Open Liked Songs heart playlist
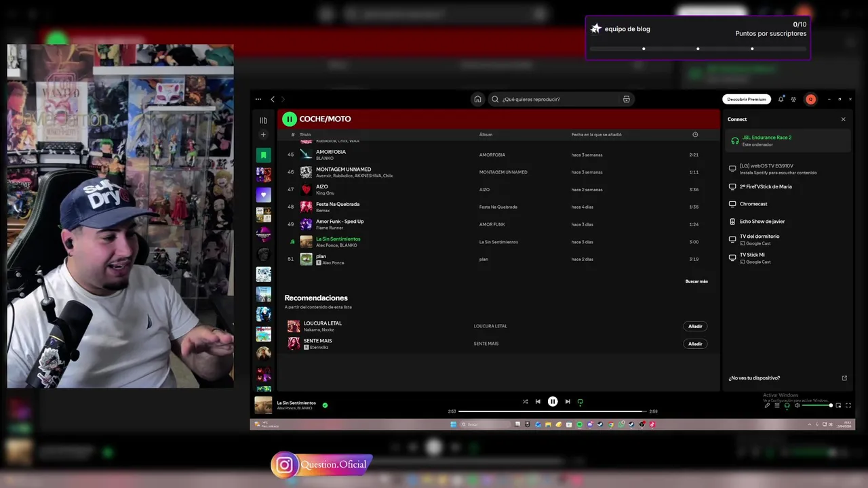Viewport: 868px width, 488px height. coord(263,195)
